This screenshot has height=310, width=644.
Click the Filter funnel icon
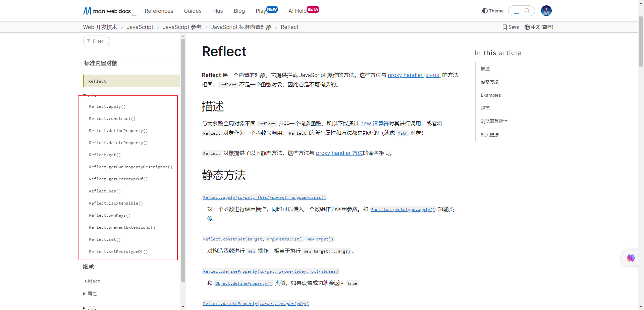(x=89, y=41)
